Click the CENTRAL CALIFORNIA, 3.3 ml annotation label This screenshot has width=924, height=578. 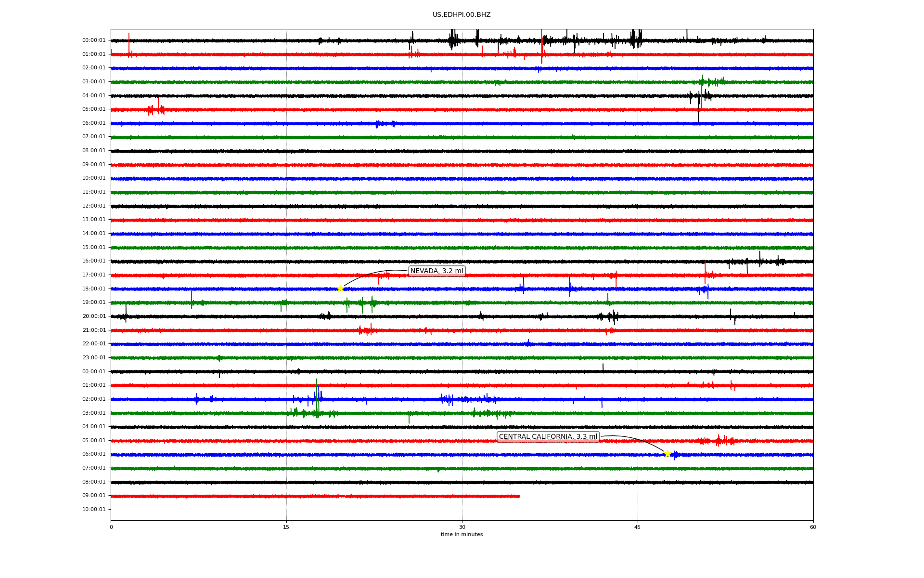(x=548, y=436)
